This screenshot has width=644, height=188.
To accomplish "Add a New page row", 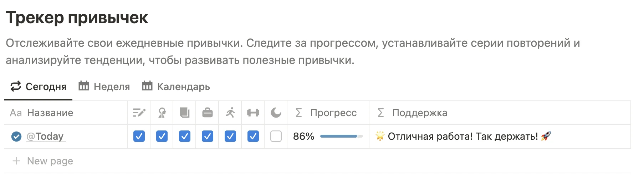I will pos(50,161).
